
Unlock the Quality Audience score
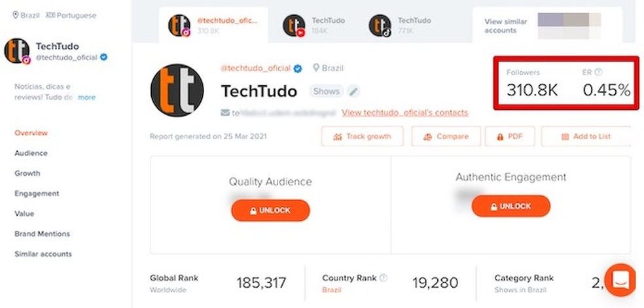pos(270,211)
